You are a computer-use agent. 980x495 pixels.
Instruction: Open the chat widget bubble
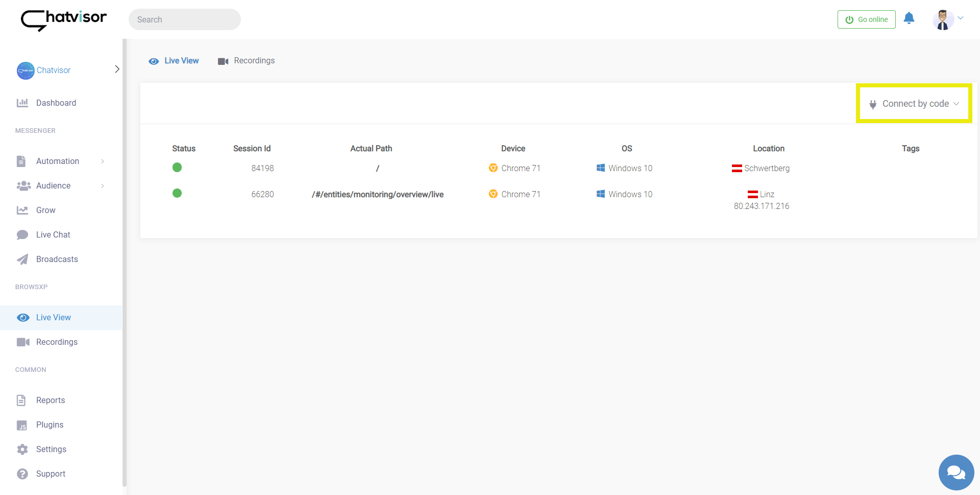[957, 473]
